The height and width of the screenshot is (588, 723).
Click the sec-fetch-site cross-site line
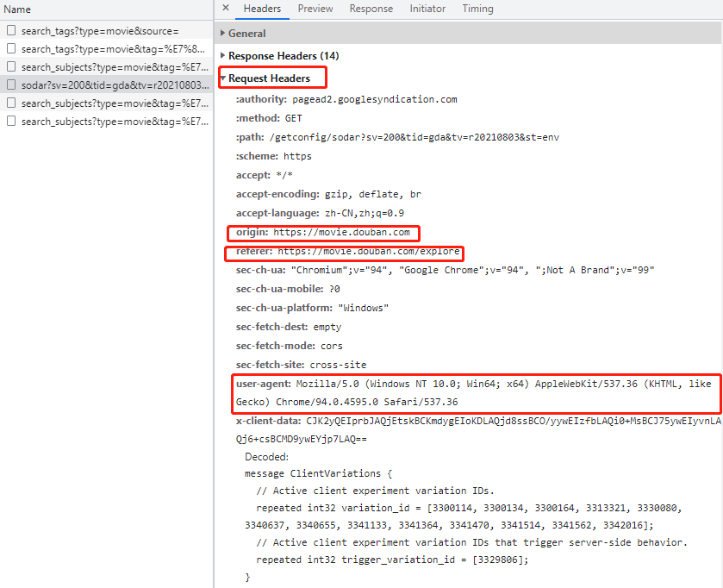pos(301,365)
